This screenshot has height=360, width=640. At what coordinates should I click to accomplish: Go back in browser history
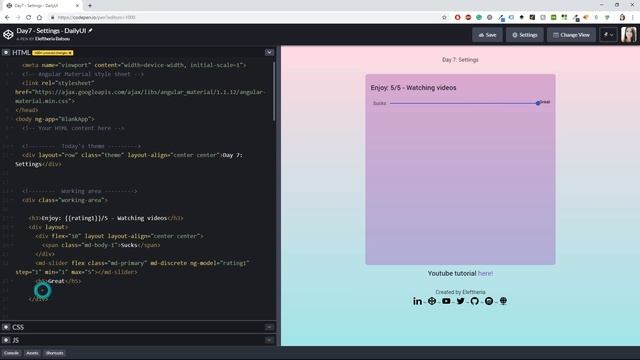pyautogui.click(x=7, y=17)
